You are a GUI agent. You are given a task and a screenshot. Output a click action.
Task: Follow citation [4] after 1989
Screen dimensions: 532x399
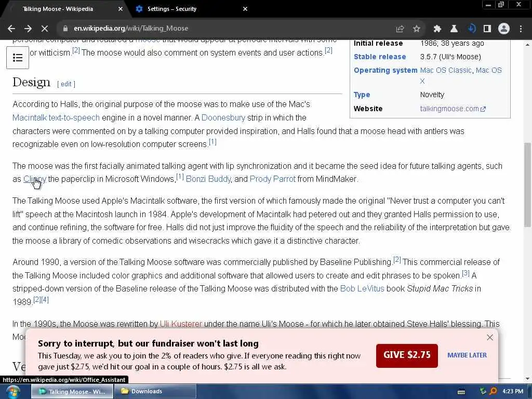45,300
